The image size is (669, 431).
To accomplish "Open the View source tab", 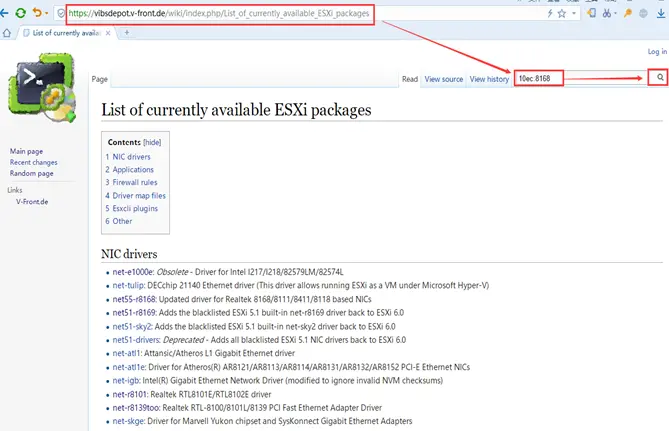I will click(444, 79).
